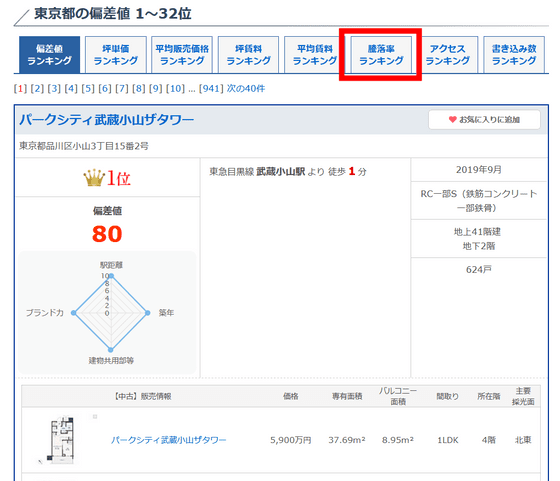Click the 2019年9月 completion date
The image size is (560, 481).
pyautogui.click(x=479, y=170)
